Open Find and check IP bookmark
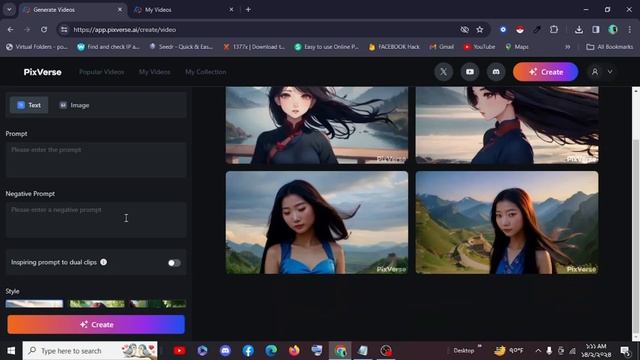640x360 pixels. (x=108, y=47)
